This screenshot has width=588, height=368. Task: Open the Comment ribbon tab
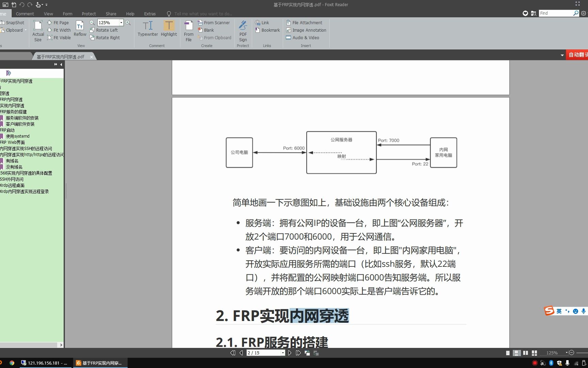point(25,14)
